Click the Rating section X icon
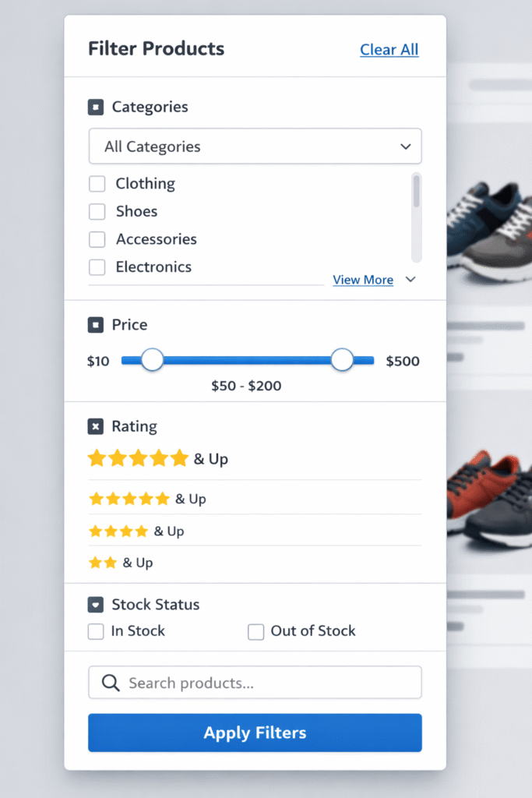Viewport: 532px width, 798px height. pyautogui.click(x=96, y=426)
